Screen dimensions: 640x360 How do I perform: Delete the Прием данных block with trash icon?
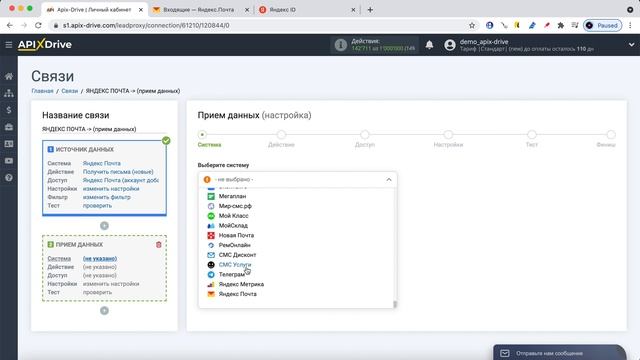coord(159,244)
